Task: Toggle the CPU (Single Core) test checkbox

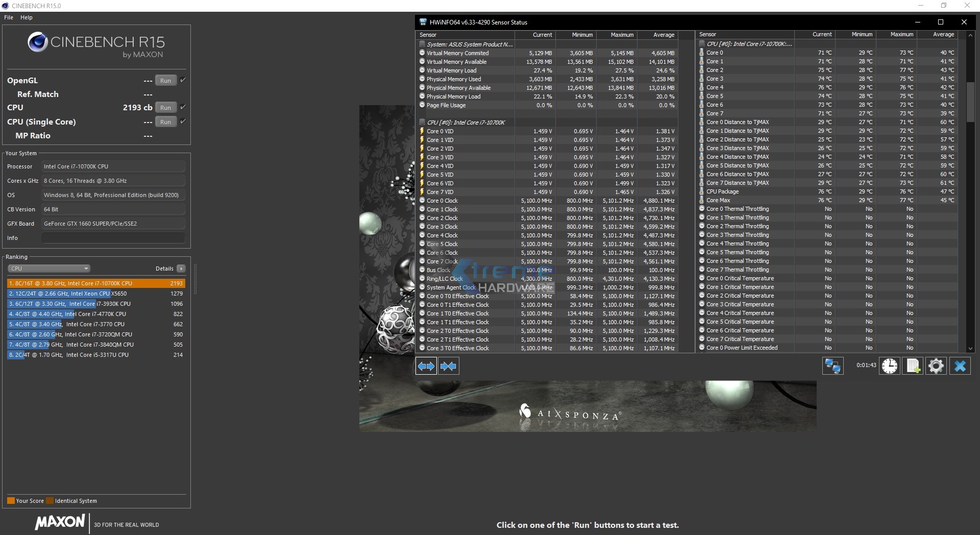Action: pyautogui.click(x=183, y=121)
